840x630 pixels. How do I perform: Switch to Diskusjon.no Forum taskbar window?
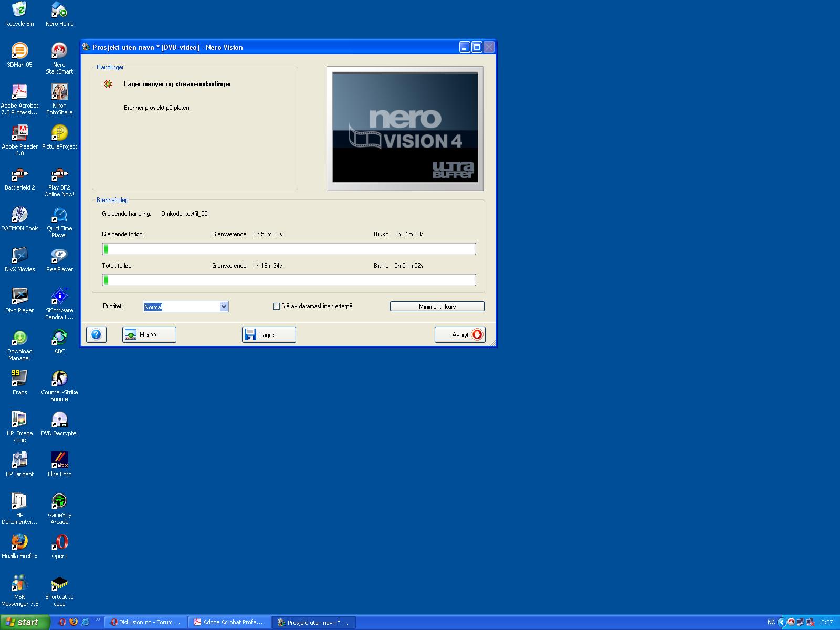point(146,622)
